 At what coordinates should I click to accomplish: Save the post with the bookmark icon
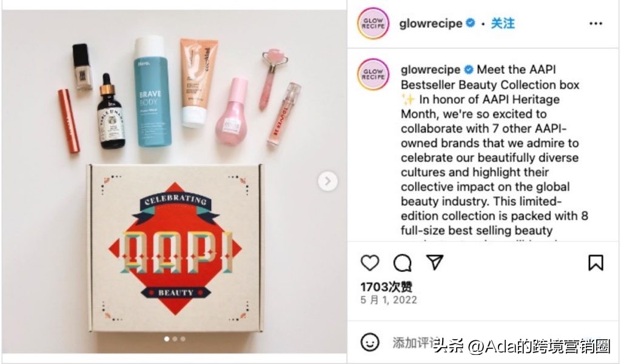coord(596,263)
